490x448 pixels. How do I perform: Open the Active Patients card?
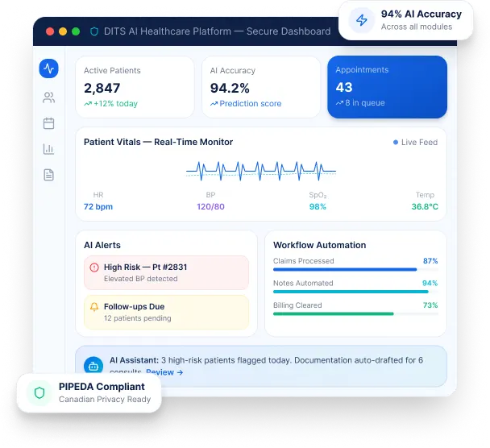pos(135,87)
